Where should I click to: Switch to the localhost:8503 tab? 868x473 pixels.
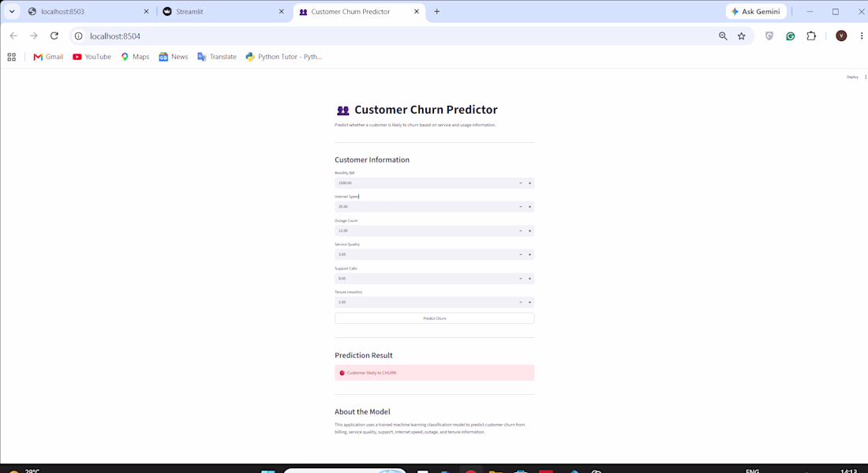[x=88, y=12]
